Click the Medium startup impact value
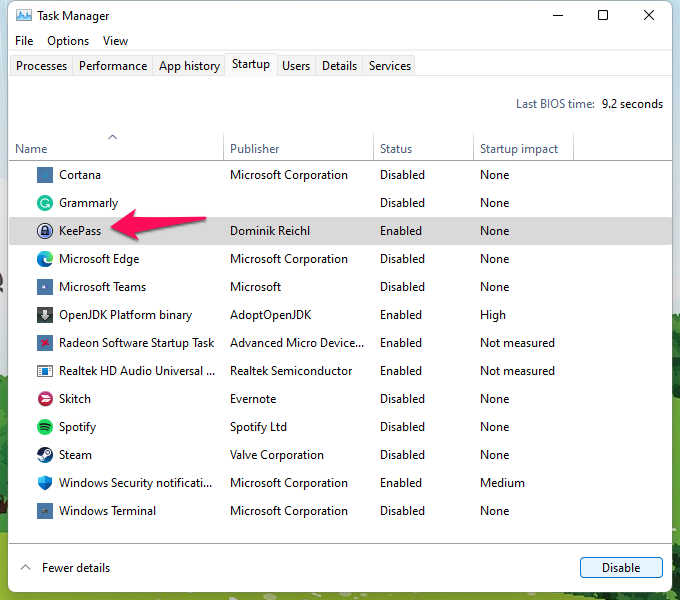 coord(502,483)
